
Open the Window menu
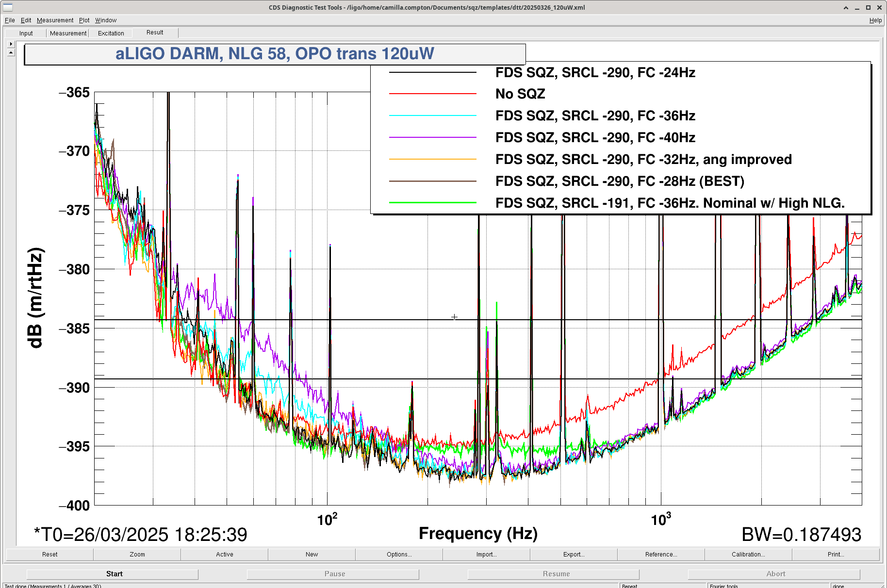[x=106, y=20]
